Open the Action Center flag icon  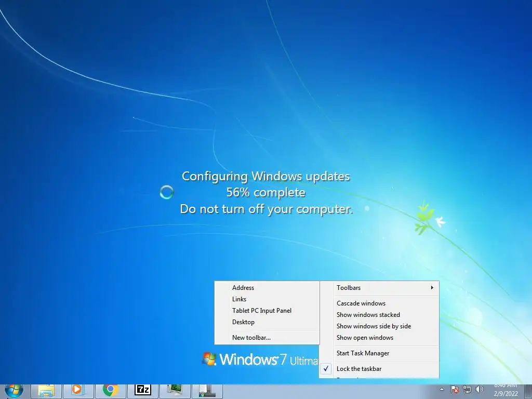click(x=455, y=390)
